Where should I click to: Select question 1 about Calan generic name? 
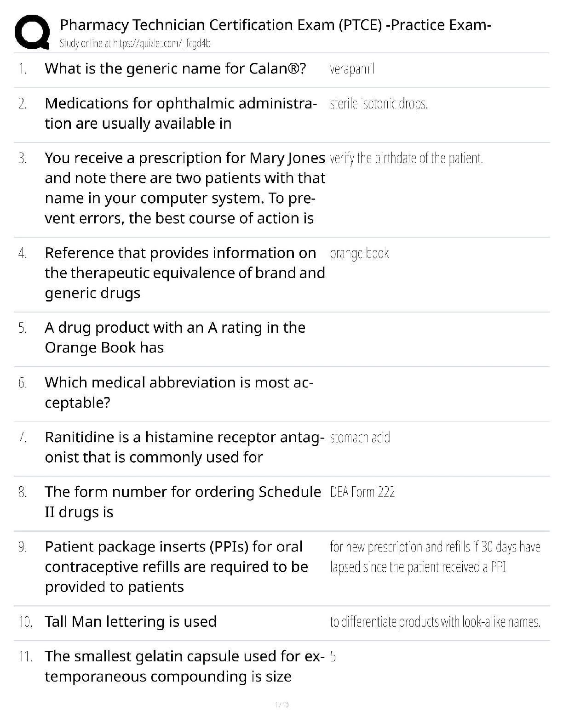pyautogui.click(x=175, y=68)
